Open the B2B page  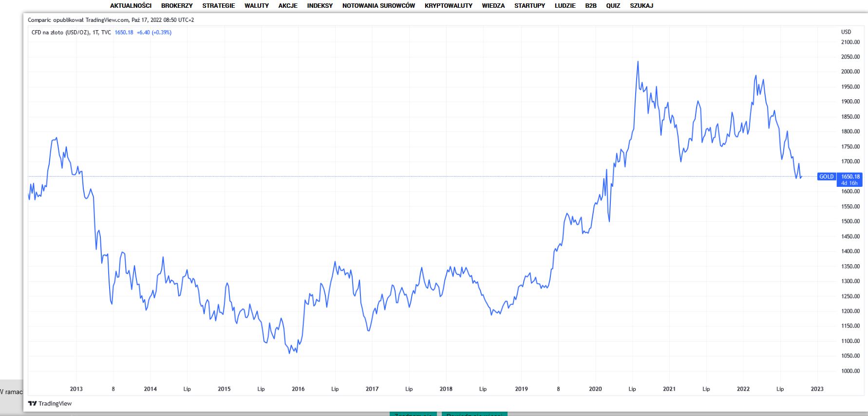[590, 6]
